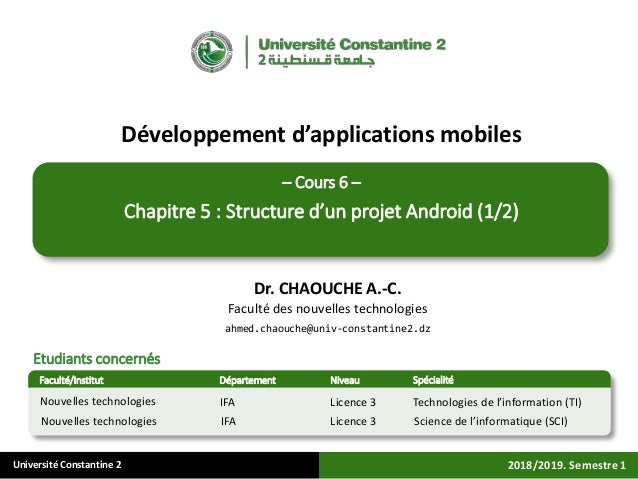Click 'Faculté des nouvelles technologies' line
The image size is (638, 479).
tap(328, 309)
